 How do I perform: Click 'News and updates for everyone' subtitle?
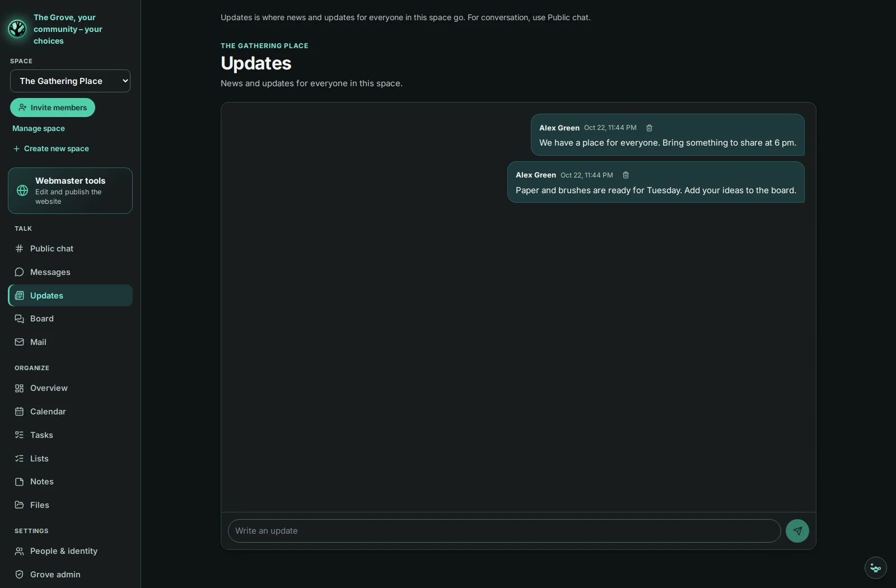311,83
